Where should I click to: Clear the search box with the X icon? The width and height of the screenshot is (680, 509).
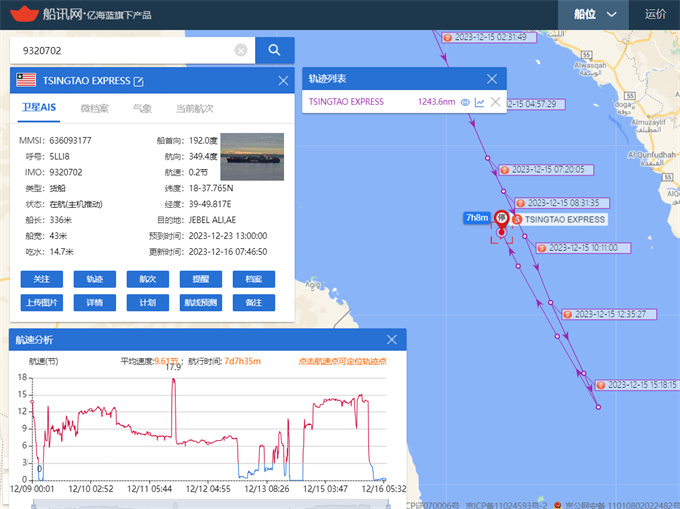241,50
